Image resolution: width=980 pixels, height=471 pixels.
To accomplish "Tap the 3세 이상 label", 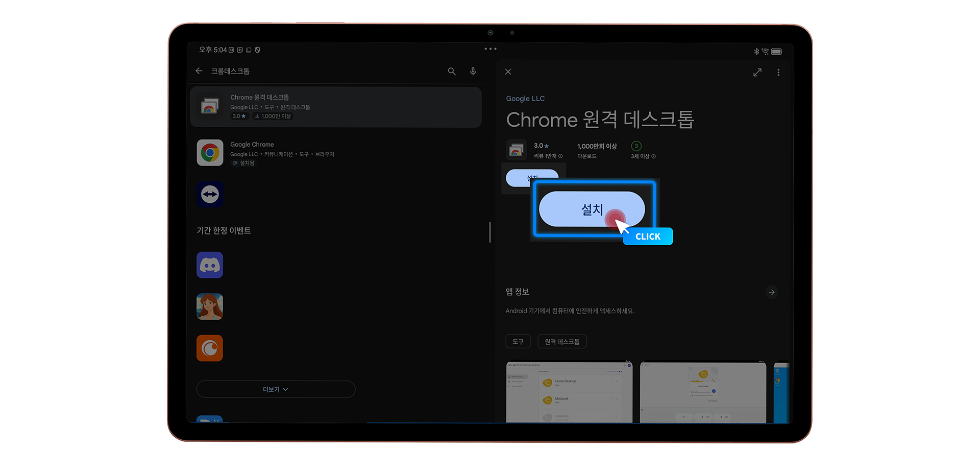I will click(x=640, y=156).
